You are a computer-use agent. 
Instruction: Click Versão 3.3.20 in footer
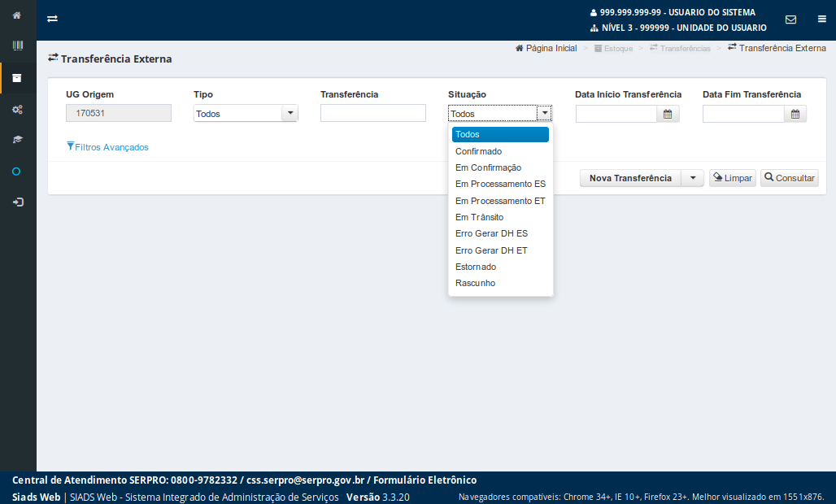tap(378, 497)
